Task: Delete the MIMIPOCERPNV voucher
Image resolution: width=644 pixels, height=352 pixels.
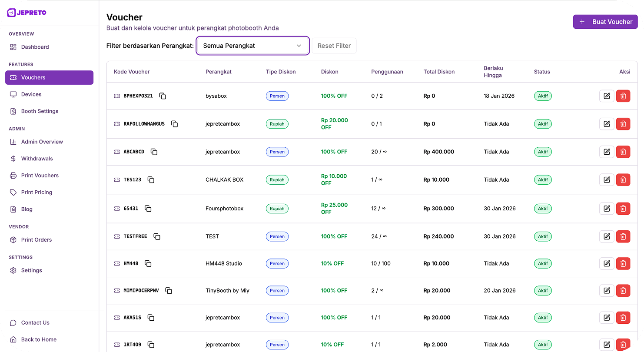Action: coord(623,290)
